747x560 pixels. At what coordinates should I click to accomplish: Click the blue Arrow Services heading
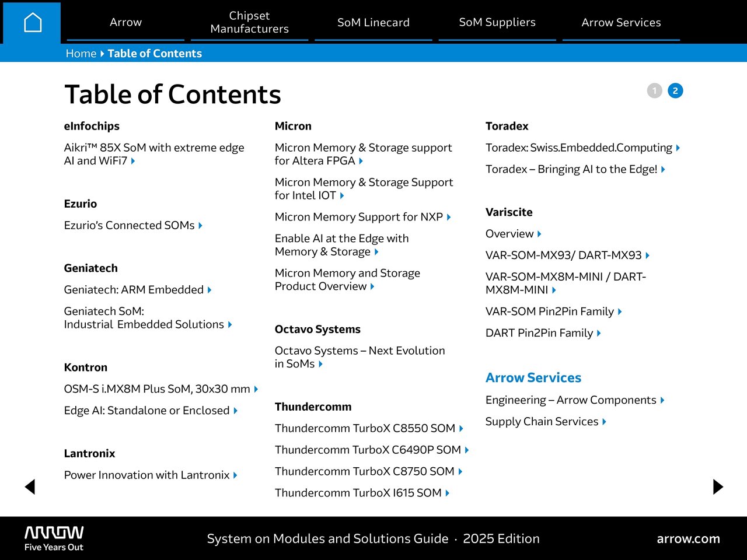point(533,377)
